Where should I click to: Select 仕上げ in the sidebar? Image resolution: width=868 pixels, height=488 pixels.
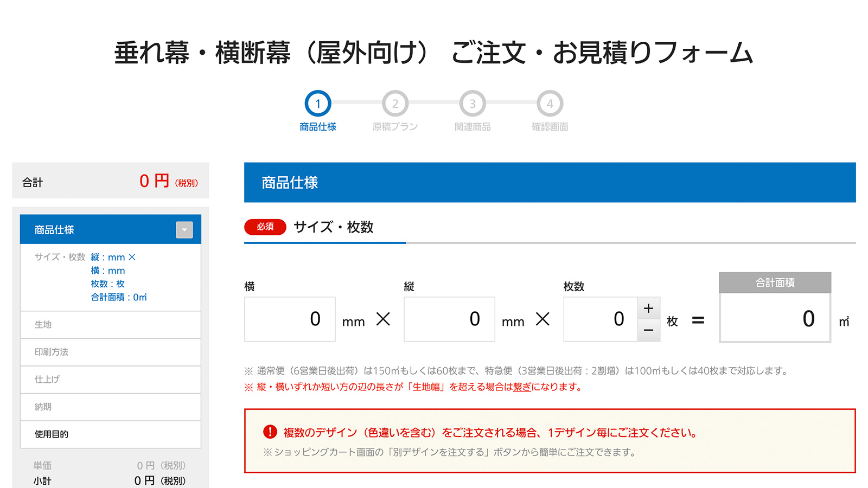pos(110,380)
